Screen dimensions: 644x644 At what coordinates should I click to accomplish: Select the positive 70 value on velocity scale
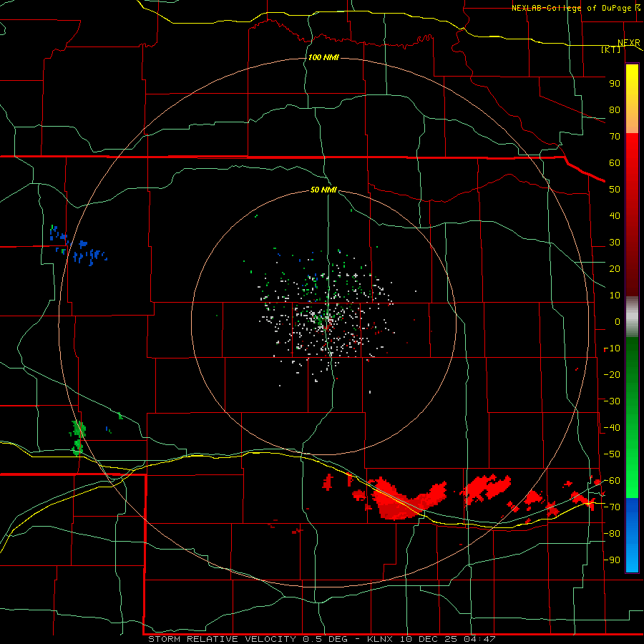615,137
